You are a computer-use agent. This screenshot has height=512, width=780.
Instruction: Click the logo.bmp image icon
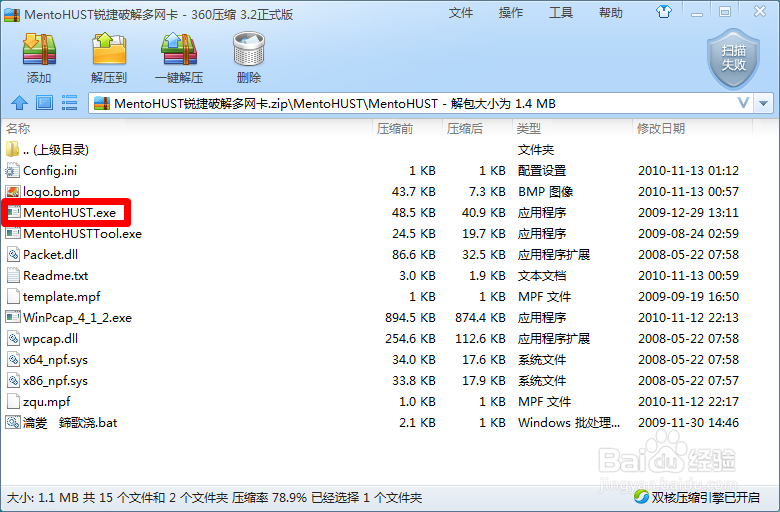12,192
